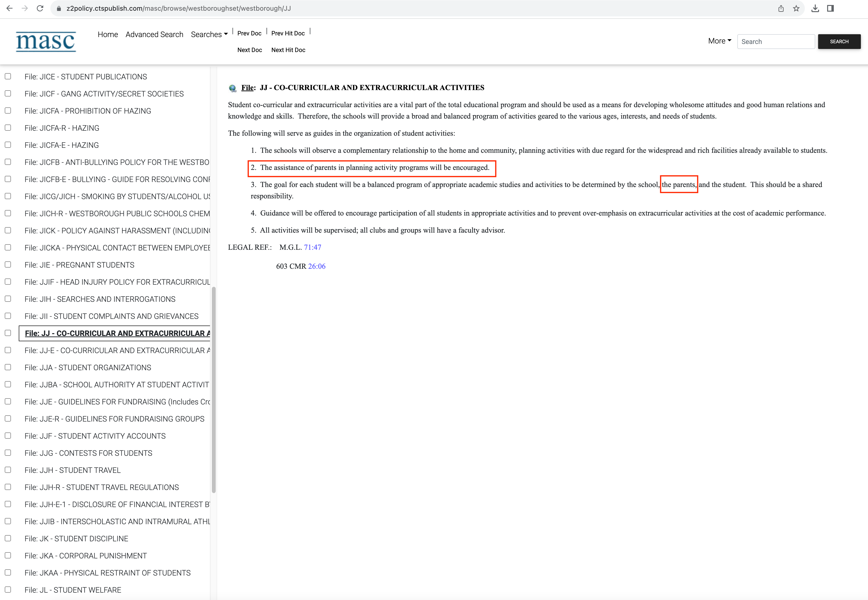Open the Searches dropdown menu
Image resolution: width=868 pixels, height=600 pixels.
pyautogui.click(x=209, y=34)
